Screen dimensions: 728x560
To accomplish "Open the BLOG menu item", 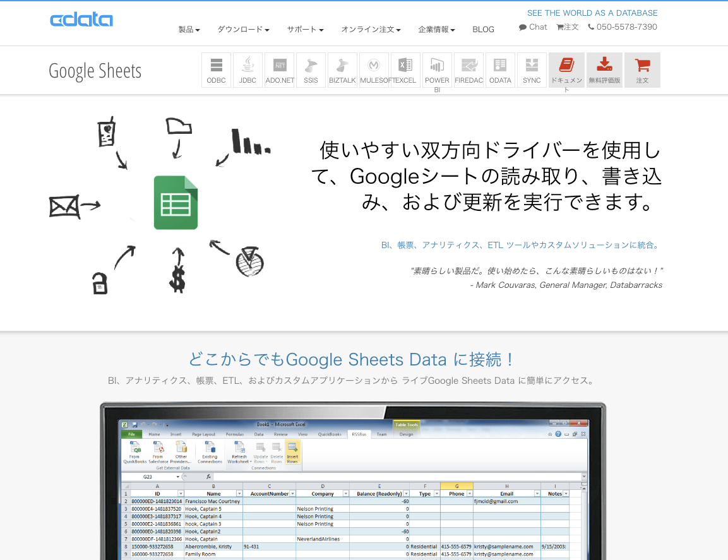I will coord(483,29).
